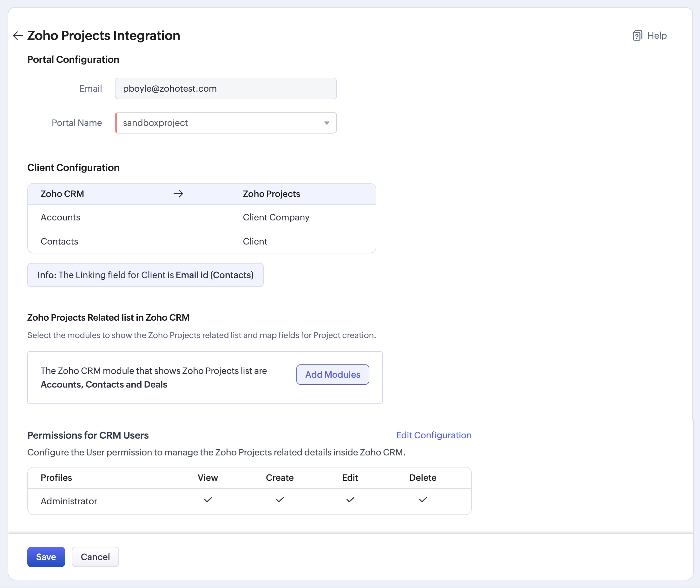Select the Contacts row cell
Screen dimensions: 700x588
[59, 241]
